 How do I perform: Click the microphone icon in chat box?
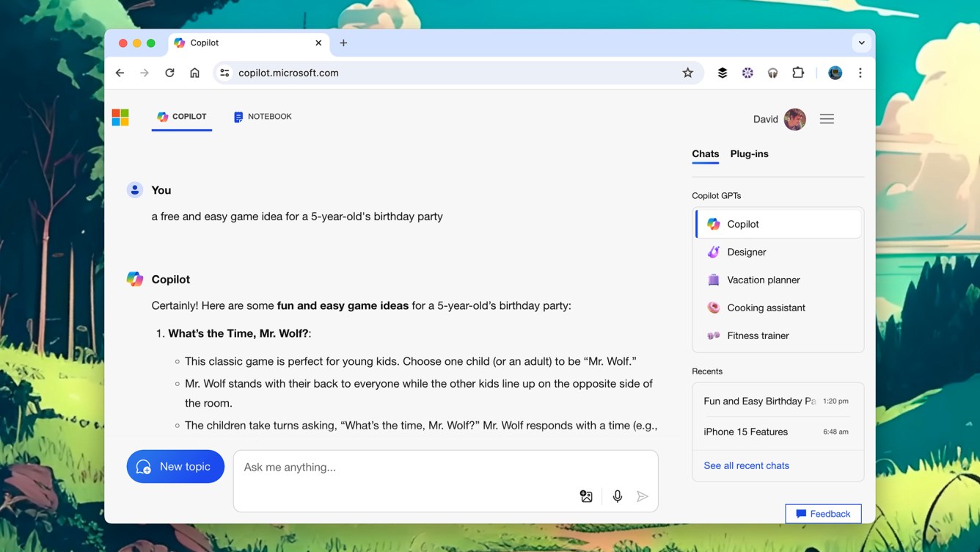(618, 497)
